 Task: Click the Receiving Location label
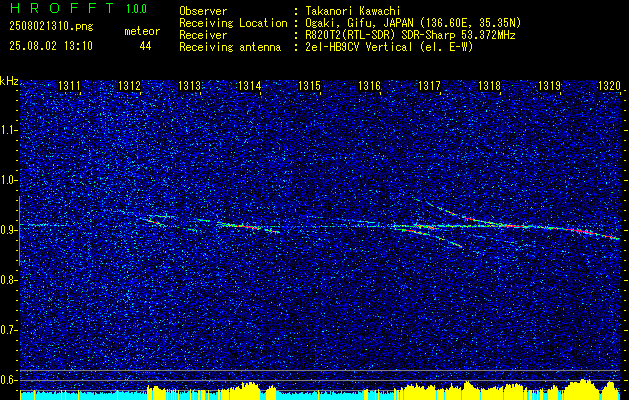coord(233,23)
